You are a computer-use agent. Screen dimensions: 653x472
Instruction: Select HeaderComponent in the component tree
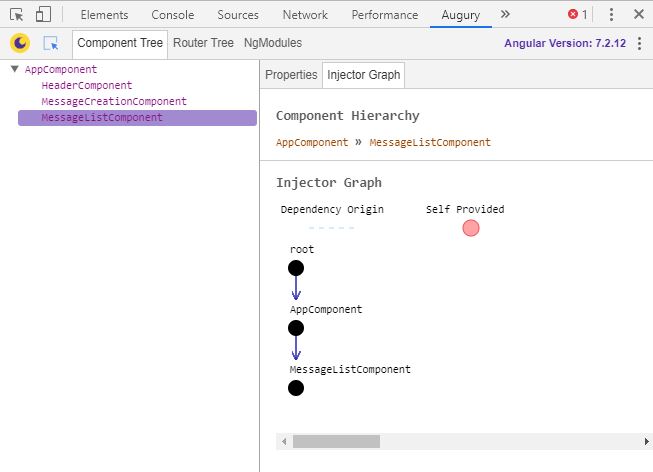click(86, 86)
